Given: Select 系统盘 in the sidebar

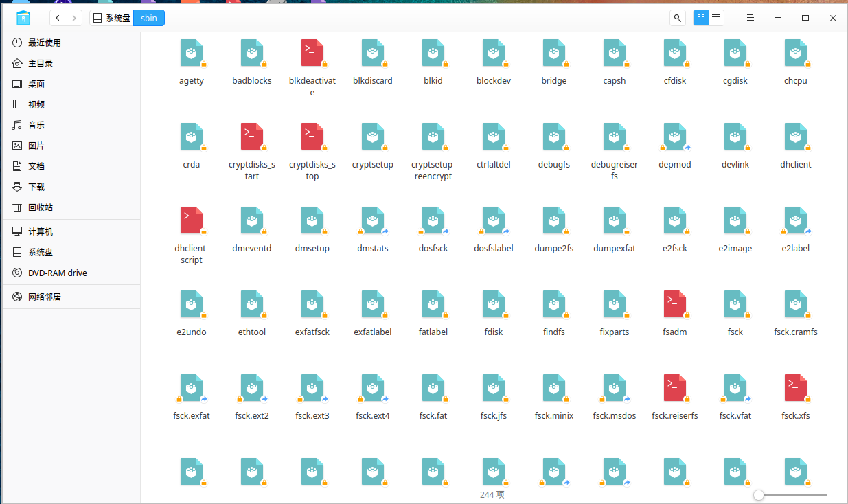Looking at the screenshot, I should tap(71, 252).
